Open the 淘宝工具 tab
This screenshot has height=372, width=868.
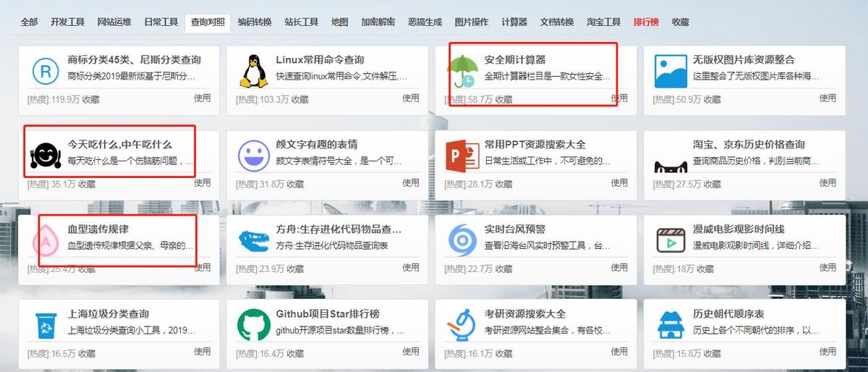coord(603,22)
